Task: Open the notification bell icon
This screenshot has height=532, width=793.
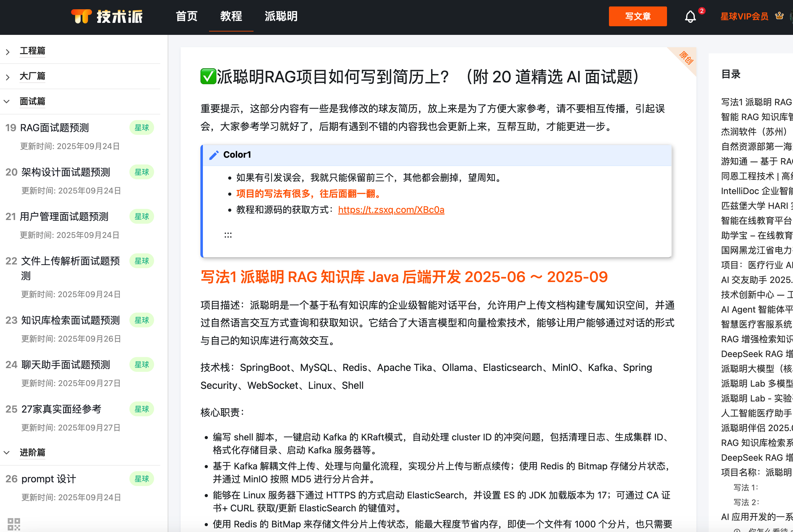Action: 690,17
